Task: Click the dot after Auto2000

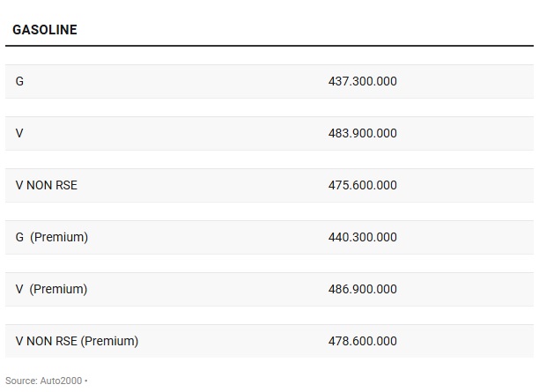Action: (x=86, y=381)
